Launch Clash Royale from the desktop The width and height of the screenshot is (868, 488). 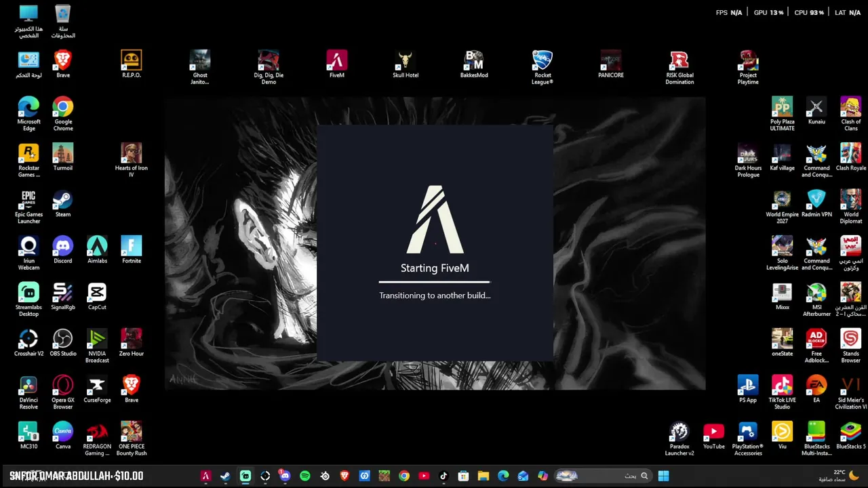click(x=851, y=157)
